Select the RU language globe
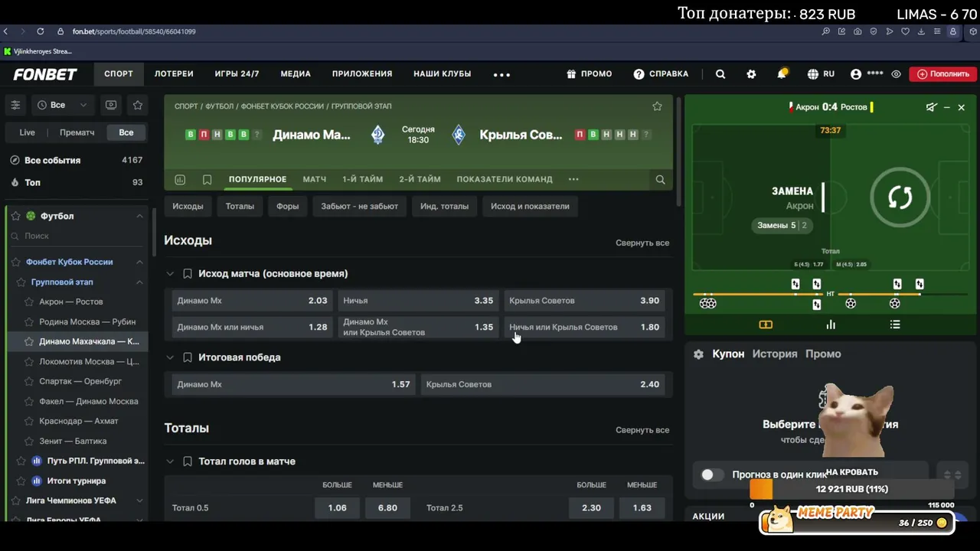 [x=821, y=74]
